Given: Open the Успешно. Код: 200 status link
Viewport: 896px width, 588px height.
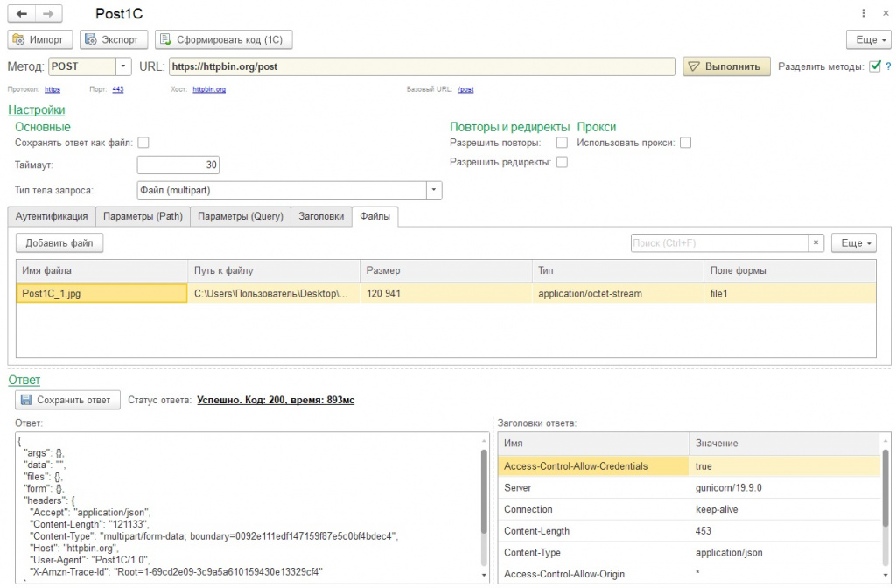Looking at the screenshot, I should tap(276, 400).
